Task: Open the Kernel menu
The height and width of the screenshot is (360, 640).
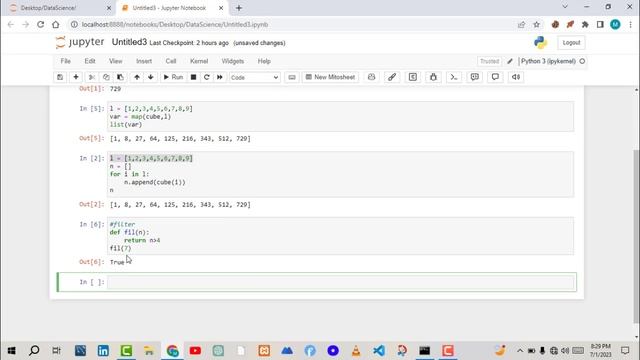Action: [x=199, y=61]
